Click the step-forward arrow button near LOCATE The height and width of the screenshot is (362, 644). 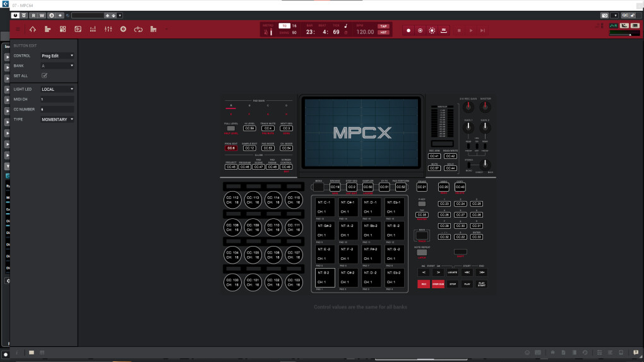[x=438, y=272]
